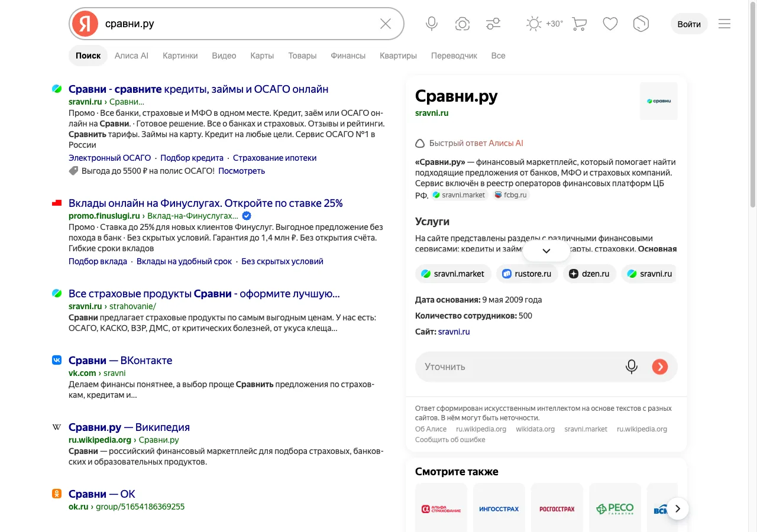Clear the search query with X icon
Viewport: 757px width, 532px height.
tap(386, 24)
